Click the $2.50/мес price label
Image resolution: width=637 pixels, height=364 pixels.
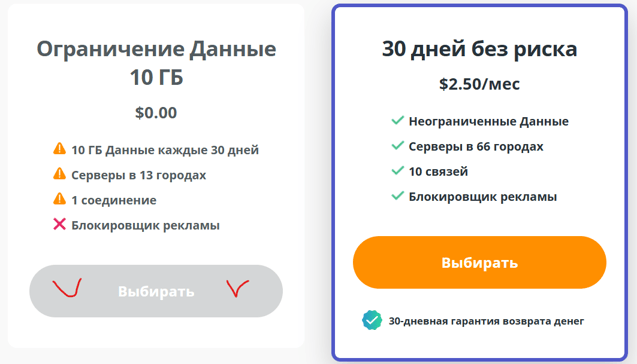[x=479, y=84]
